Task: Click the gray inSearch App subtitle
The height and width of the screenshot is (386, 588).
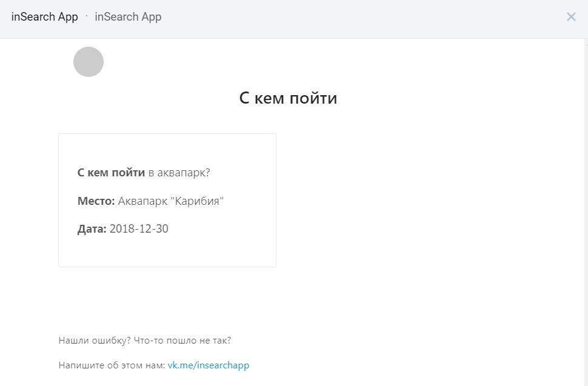Action: coord(129,17)
